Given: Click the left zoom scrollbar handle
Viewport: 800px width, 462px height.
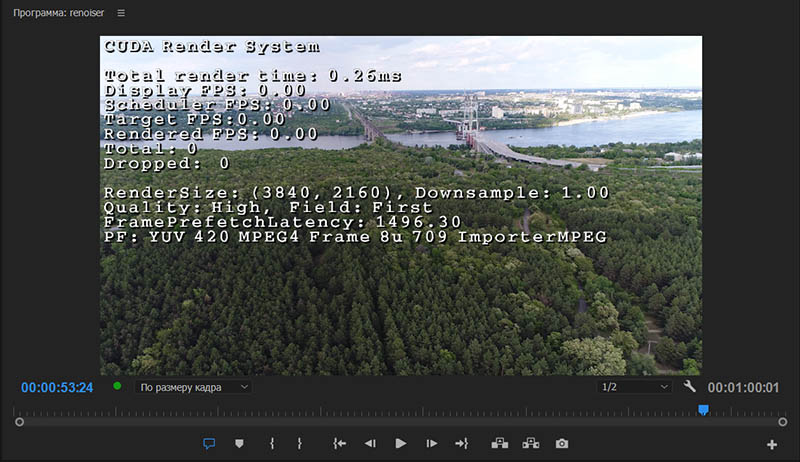Looking at the screenshot, I should coord(19,422).
